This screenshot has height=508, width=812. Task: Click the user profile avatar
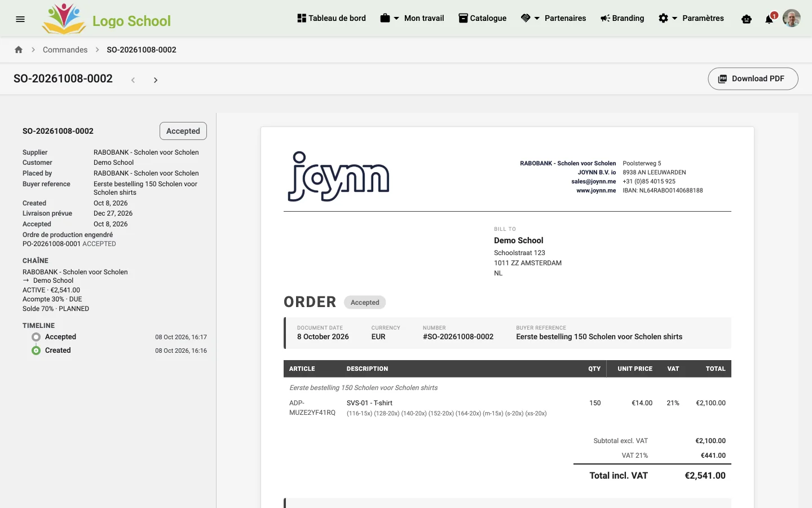pos(792,18)
